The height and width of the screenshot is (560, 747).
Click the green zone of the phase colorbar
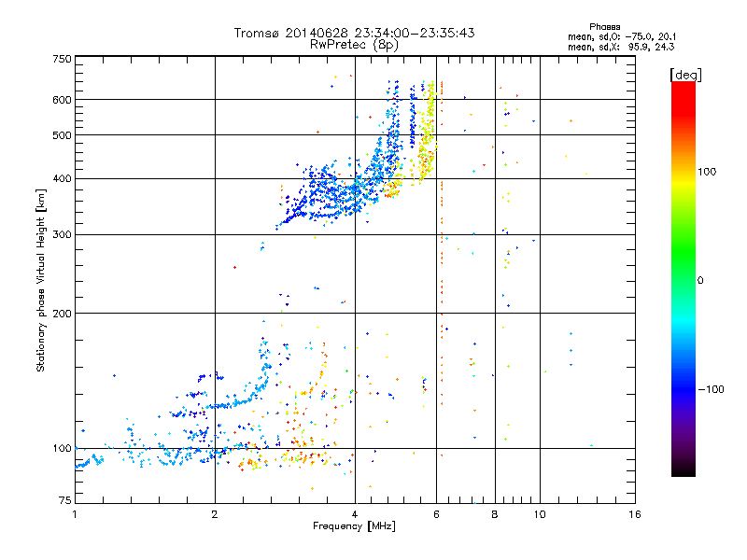coord(684,252)
